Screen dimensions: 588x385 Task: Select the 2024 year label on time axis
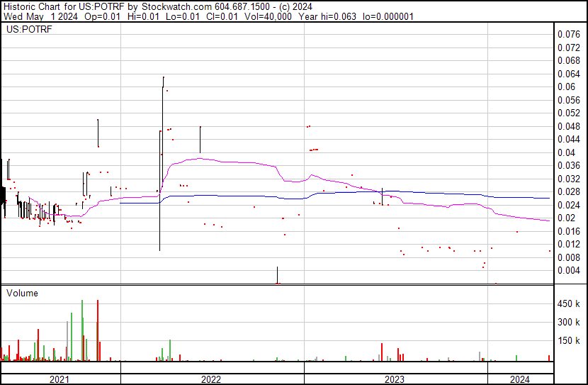point(520,379)
